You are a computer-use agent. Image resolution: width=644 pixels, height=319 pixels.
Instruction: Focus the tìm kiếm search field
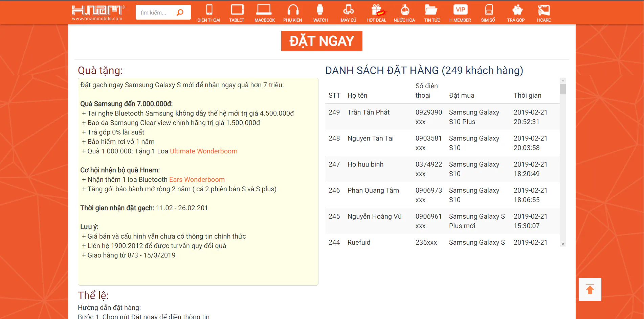click(x=156, y=13)
